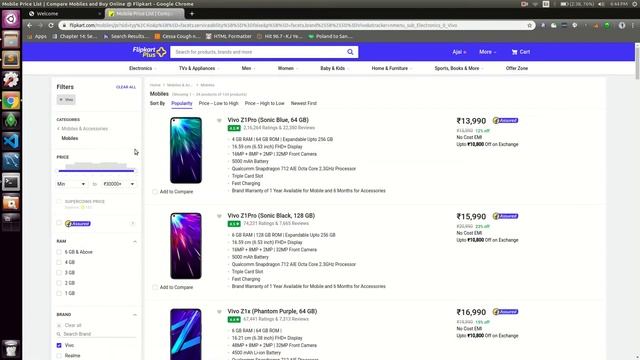Open the ₹30000+ max price dropdown
Screen dimensions: 640x360
pyautogui.click(x=119, y=184)
